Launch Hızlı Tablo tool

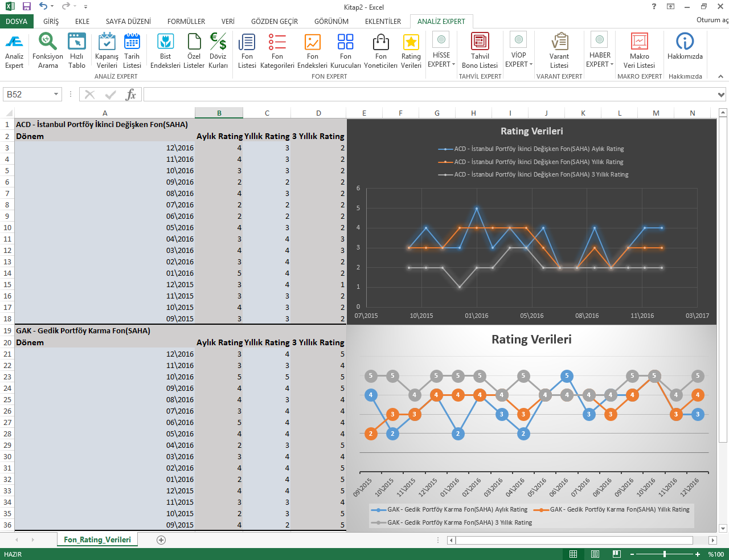tap(77, 51)
